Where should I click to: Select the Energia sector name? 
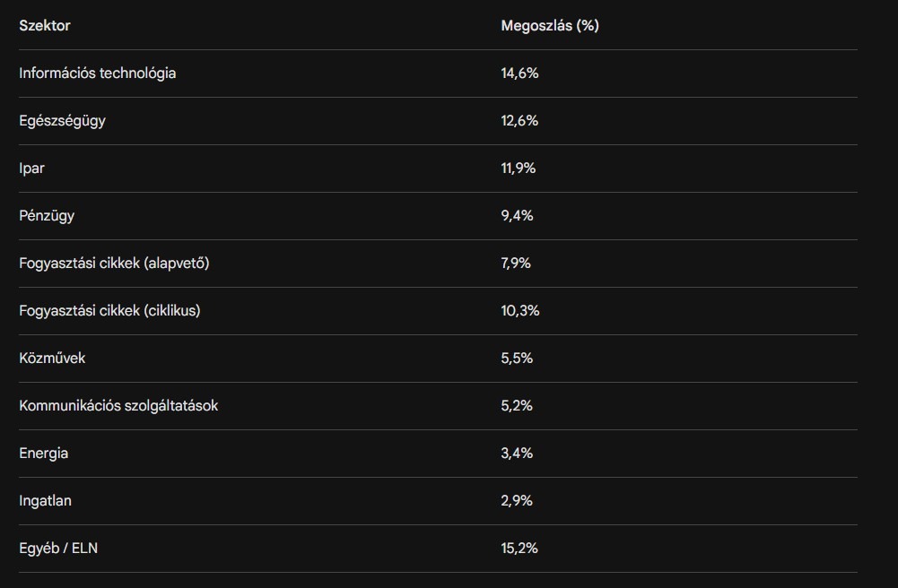click(x=43, y=454)
